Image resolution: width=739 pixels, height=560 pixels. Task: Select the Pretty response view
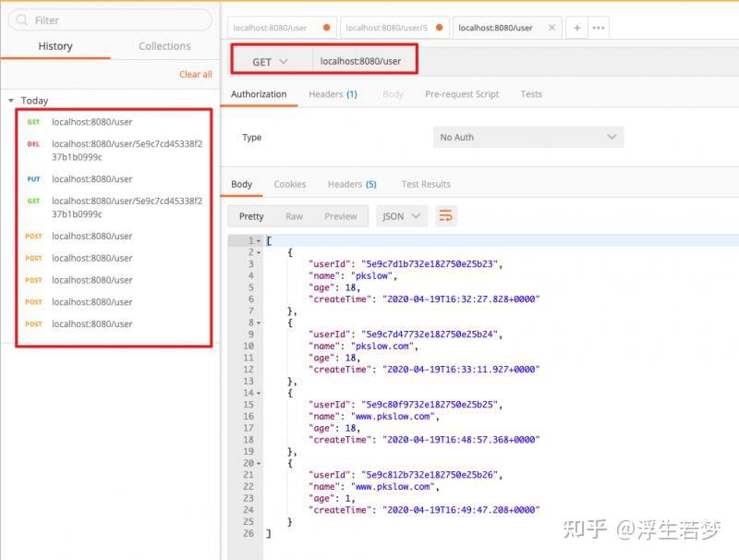pos(250,215)
